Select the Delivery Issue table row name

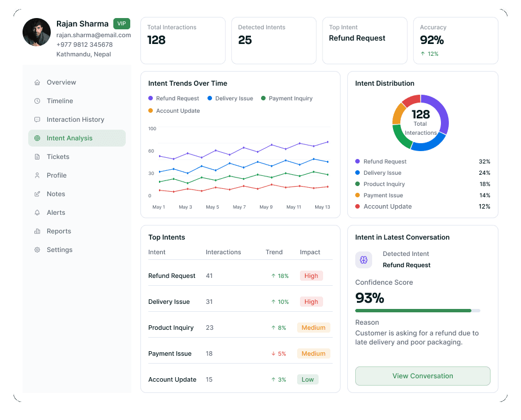(169, 302)
